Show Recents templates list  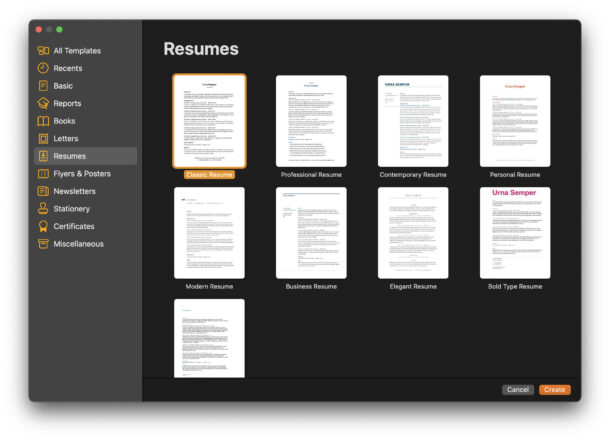[x=68, y=68]
